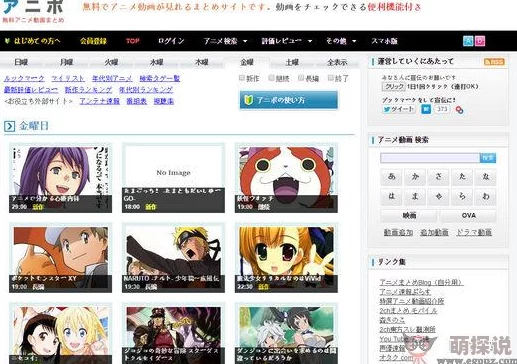This screenshot has width=517, height=364.
Task: Select the ま kana button
Action: (x=415, y=196)
